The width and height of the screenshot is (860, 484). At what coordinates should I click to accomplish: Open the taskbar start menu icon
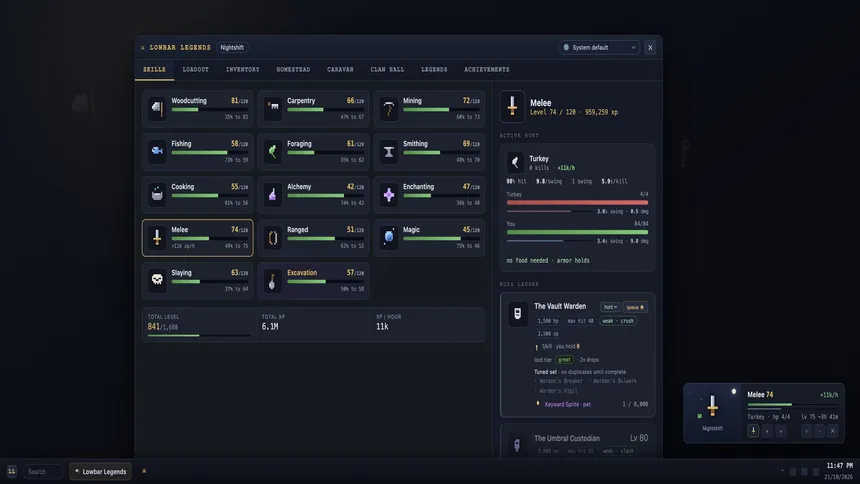(12, 471)
